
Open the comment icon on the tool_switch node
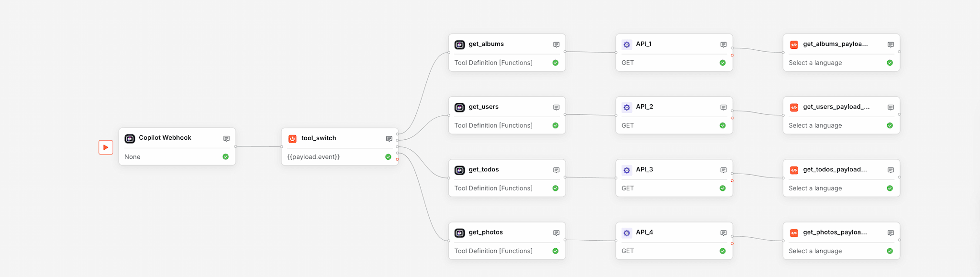coord(389,139)
